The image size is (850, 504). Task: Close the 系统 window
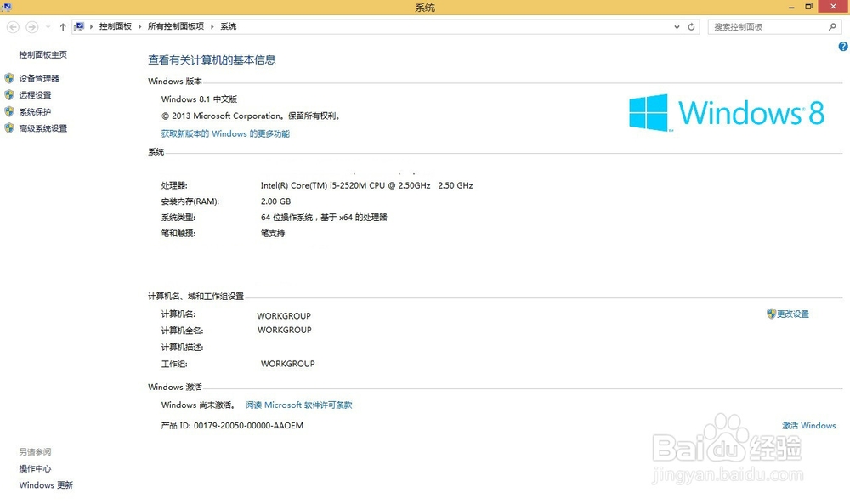(833, 7)
